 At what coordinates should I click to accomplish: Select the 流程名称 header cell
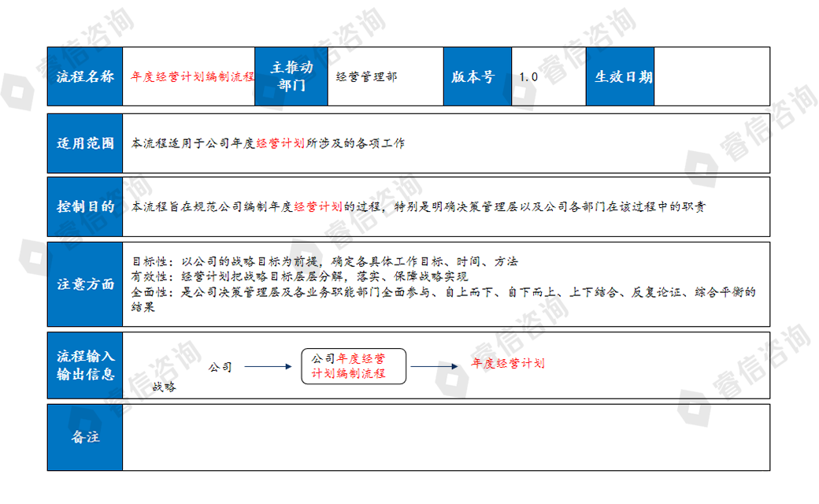point(85,76)
